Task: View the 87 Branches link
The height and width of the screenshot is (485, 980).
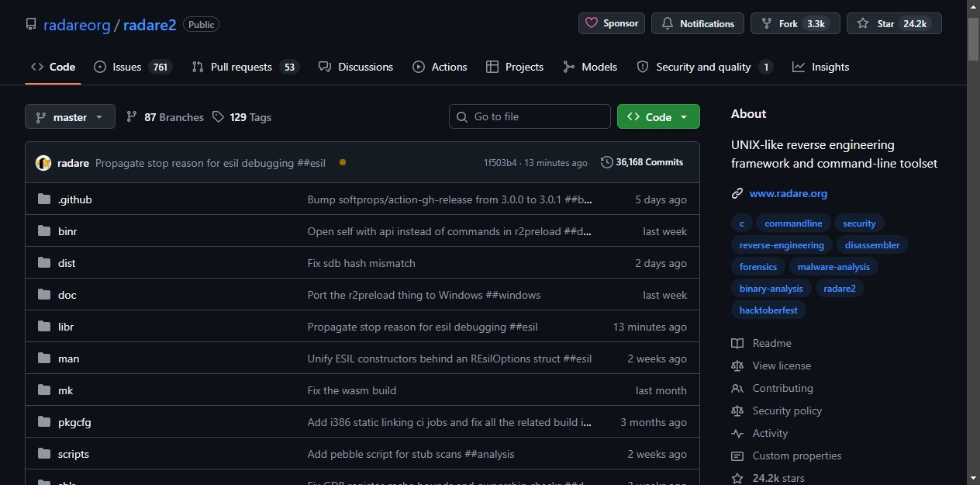Action: [x=164, y=117]
